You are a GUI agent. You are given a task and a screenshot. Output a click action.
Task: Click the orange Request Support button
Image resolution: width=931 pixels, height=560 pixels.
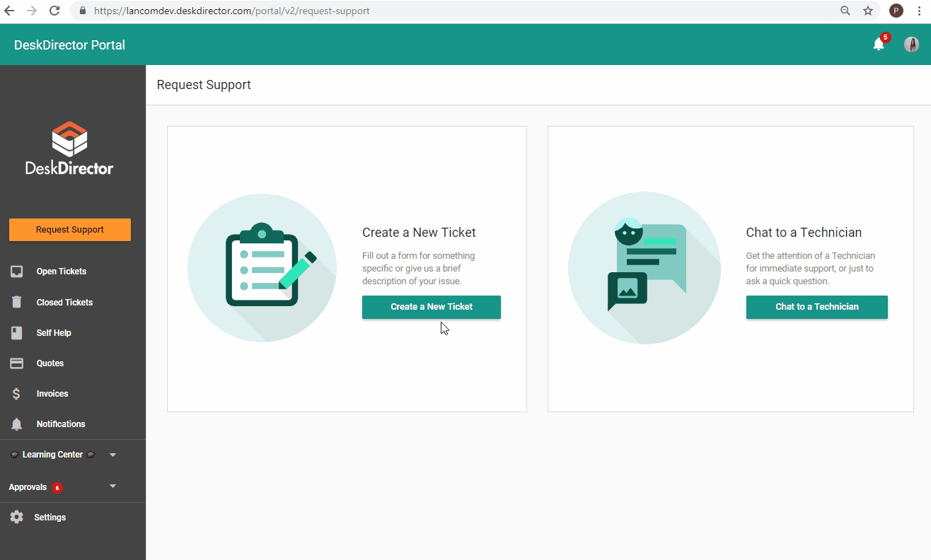pyautogui.click(x=70, y=230)
